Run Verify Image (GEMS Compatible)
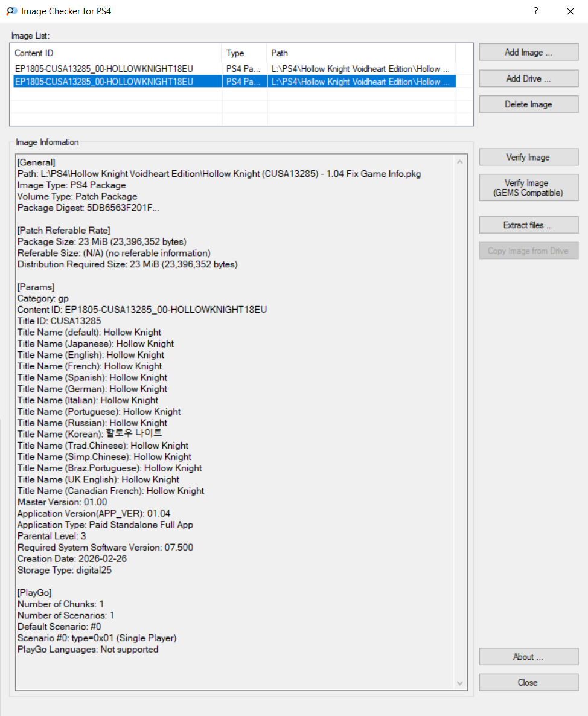This screenshot has height=716, width=588. pyautogui.click(x=528, y=188)
